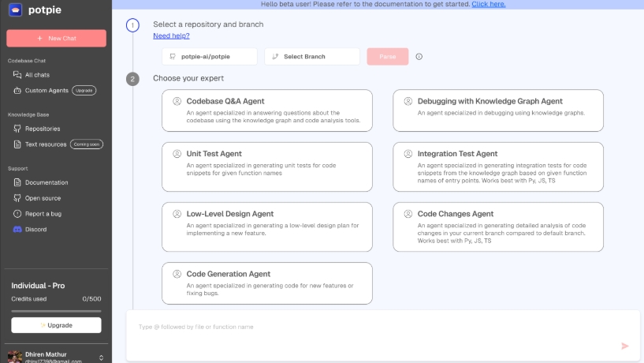Click the chat message input field
Screen dimensions: 644x363
pos(370,327)
